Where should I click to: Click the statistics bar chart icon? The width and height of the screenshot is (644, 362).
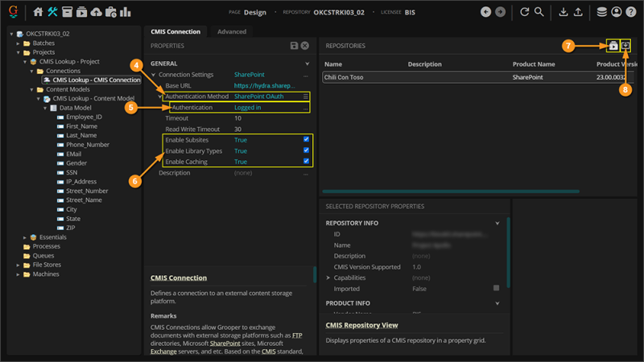[x=125, y=12]
